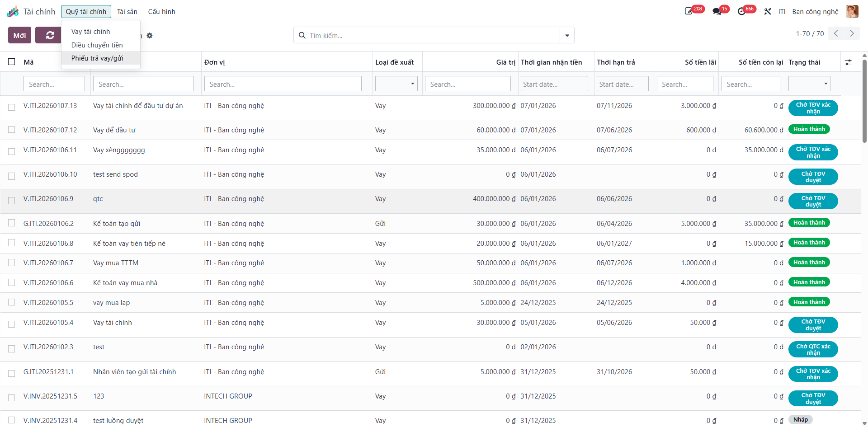The width and height of the screenshot is (868, 427).
Task: Click the search magnifier icon
Action: (302, 35)
